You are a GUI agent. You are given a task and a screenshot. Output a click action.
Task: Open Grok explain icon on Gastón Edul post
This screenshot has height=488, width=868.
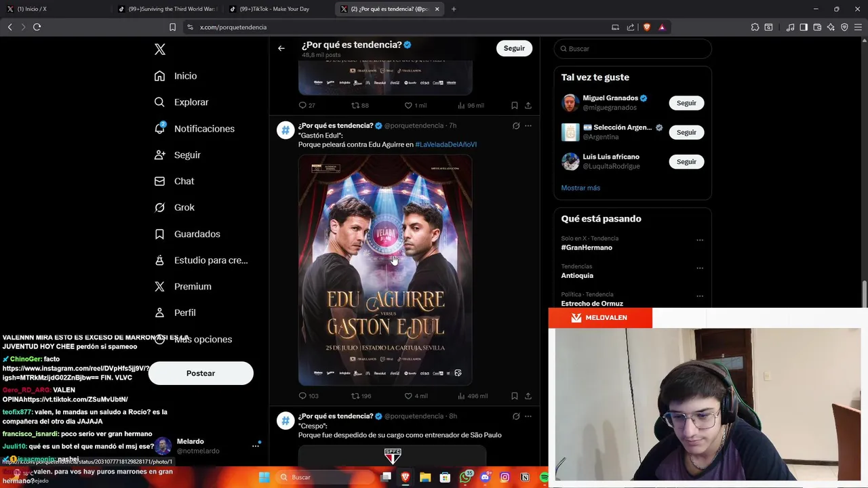tap(516, 126)
